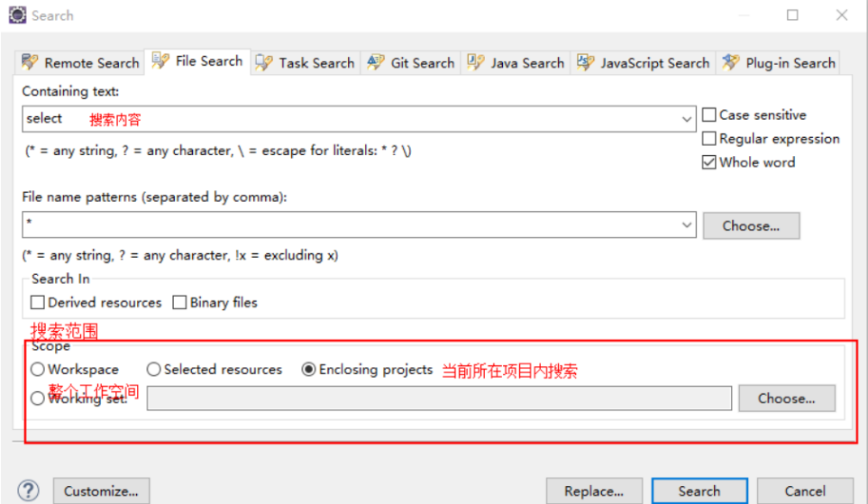Click into the File name patterns field
Screen dimensions: 868x504
click(359, 225)
